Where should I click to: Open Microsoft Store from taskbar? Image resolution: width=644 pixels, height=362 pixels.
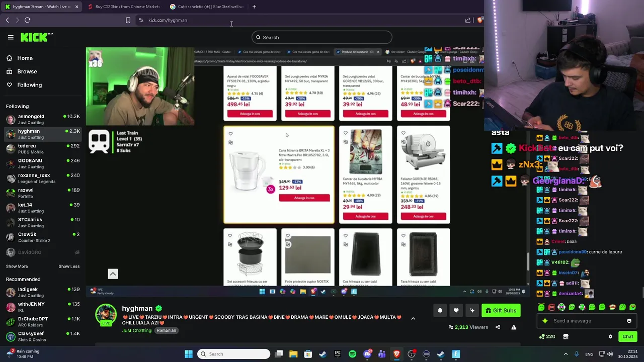click(x=308, y=354)
